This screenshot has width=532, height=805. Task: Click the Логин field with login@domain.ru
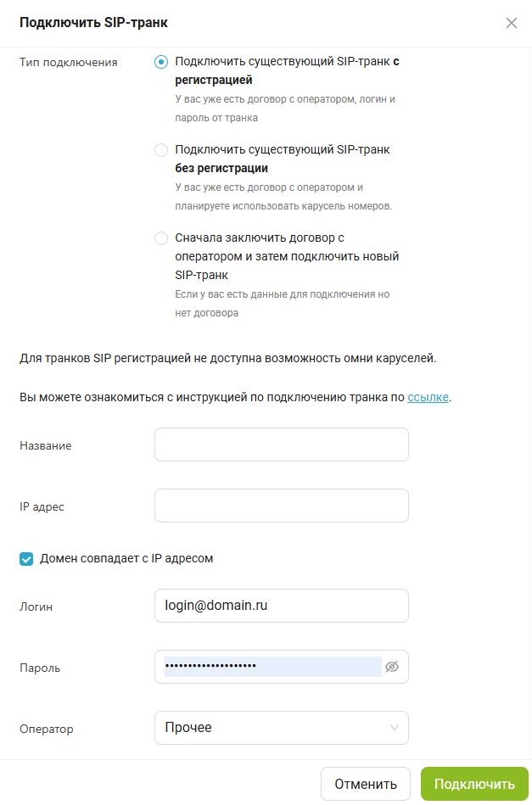281,606
